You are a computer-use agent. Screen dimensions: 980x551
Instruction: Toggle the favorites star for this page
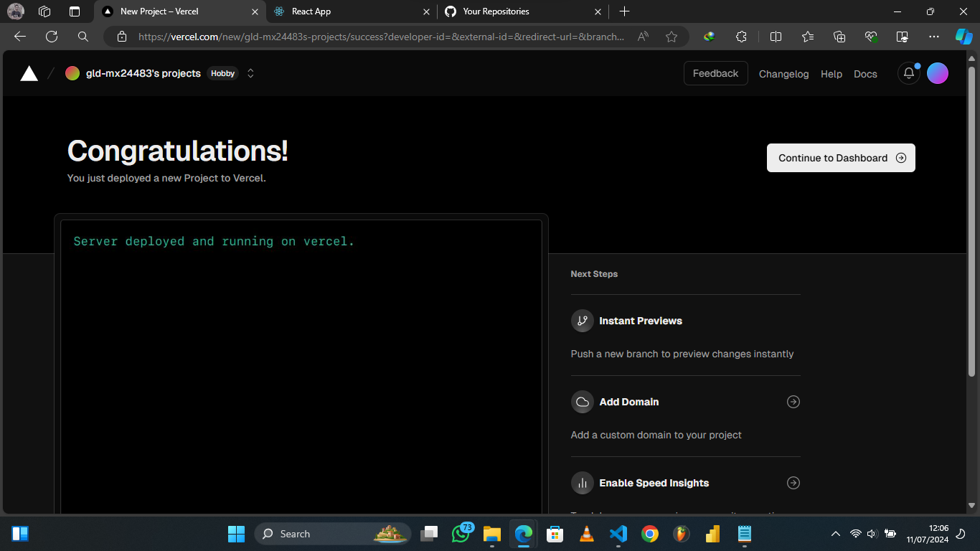coord(672,36)
